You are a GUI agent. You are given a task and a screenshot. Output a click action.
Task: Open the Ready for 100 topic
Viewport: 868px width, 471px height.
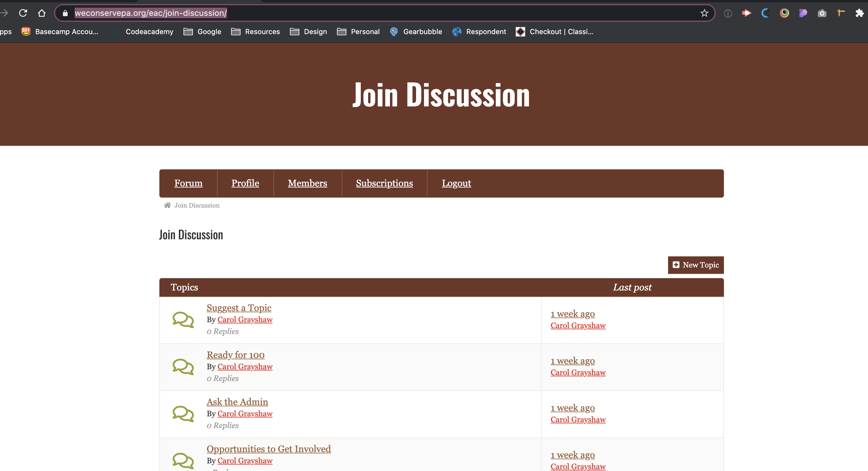pyautogui.click(x=235, y=355)
